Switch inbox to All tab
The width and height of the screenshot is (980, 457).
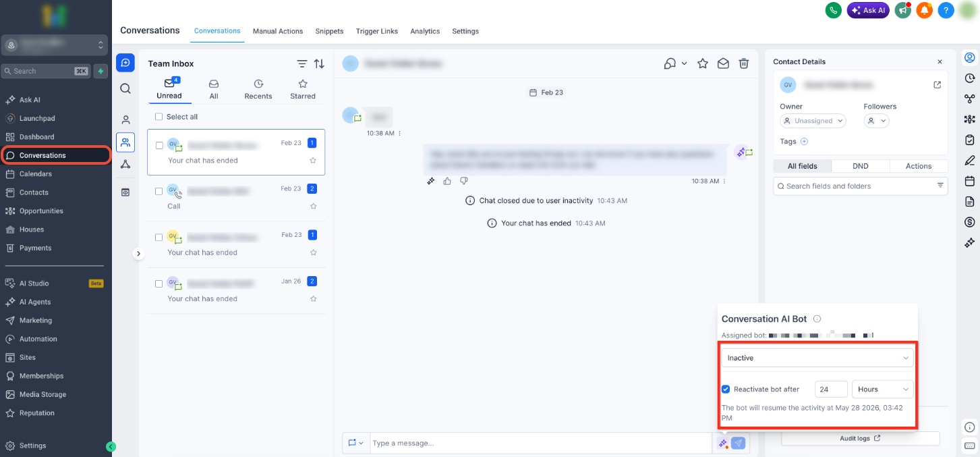pyautogui.click(x=214, y=90)
